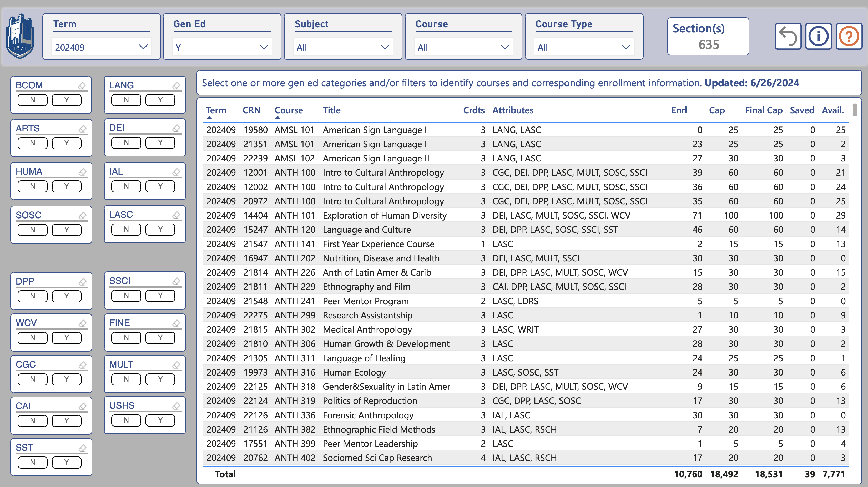Sort table by Title column header
This screenshot has width=868, height=487.
click(331, 110)
